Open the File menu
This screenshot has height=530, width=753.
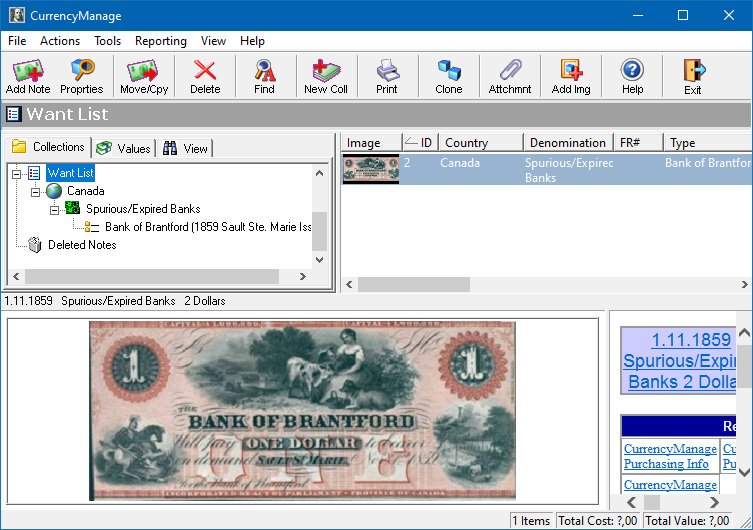[x=17, y=41]
